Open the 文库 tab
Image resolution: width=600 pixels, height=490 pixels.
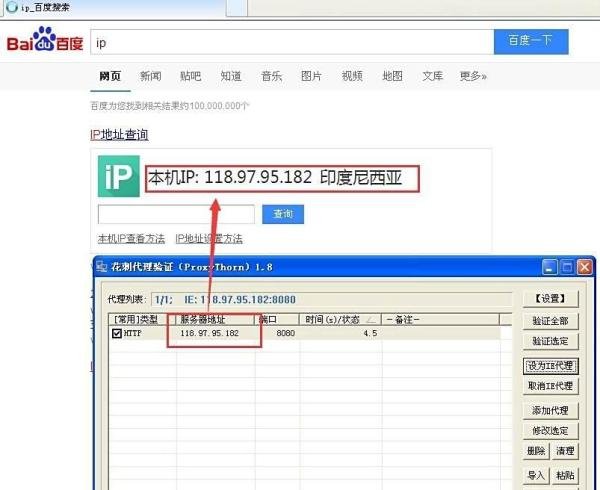(433, 76)
